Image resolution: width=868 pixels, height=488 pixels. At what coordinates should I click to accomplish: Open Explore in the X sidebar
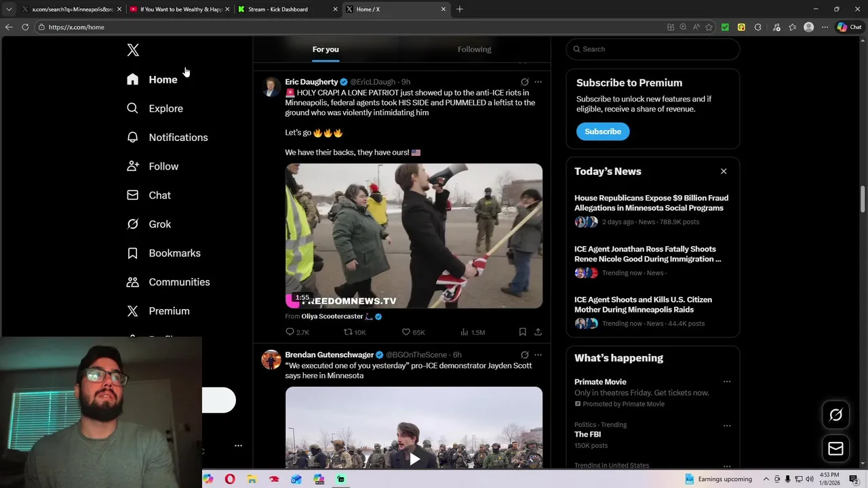tap(155, 108)
